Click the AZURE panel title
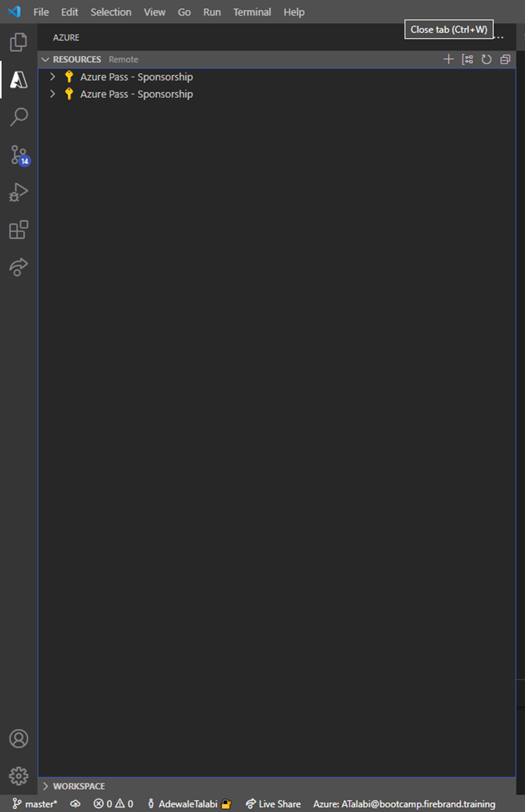 (66, 38)
